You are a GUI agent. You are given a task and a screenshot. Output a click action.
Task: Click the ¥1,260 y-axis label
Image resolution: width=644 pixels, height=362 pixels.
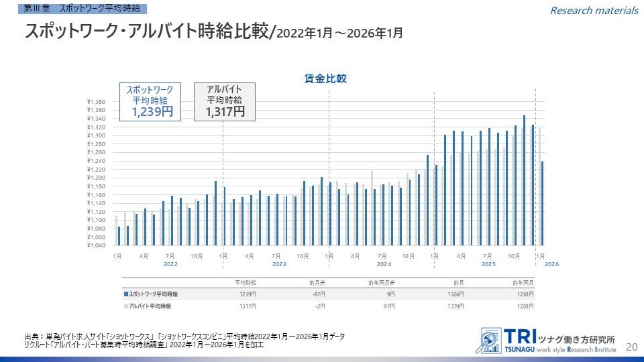click(96, 152)
